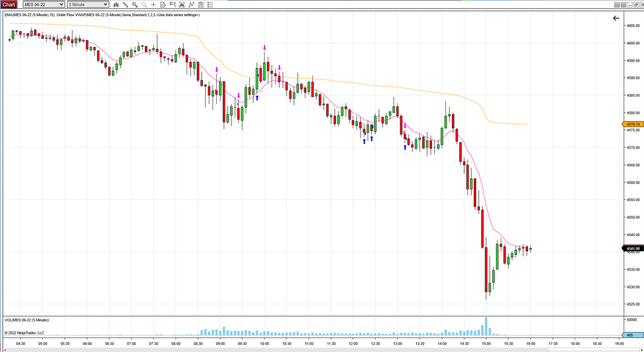Open the strategies icon
644x352 pixels.
(191, 4)
